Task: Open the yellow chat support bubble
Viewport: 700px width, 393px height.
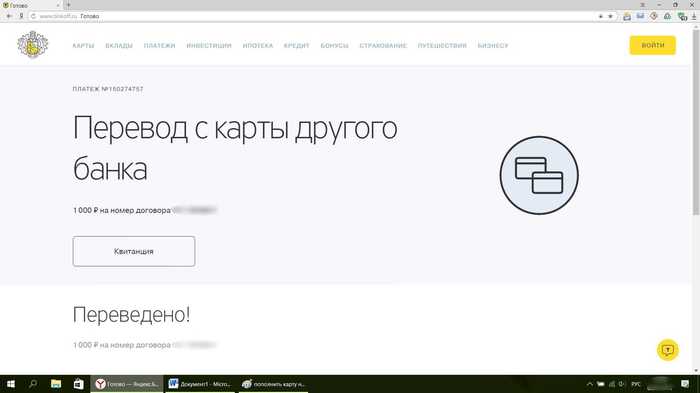Action: [x=667, y=350]
